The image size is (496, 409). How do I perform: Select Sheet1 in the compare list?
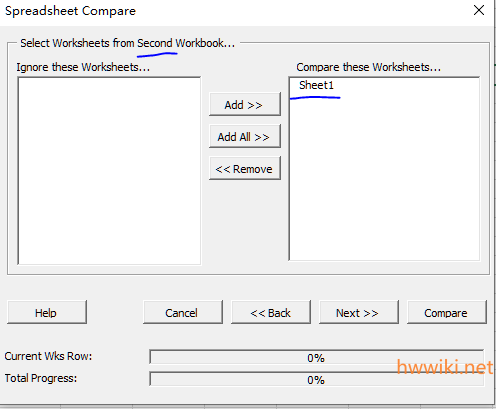click(x=316, y=85)
